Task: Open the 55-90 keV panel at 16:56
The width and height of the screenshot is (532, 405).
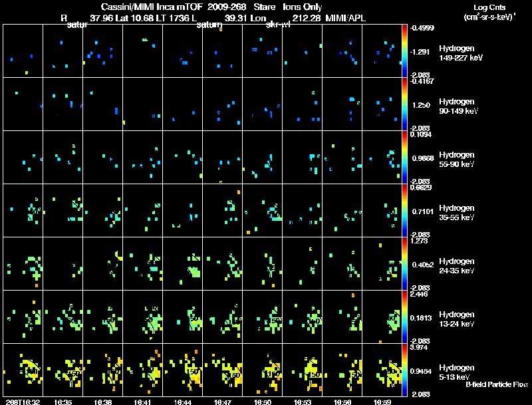Action: click(x=342, y=158)
